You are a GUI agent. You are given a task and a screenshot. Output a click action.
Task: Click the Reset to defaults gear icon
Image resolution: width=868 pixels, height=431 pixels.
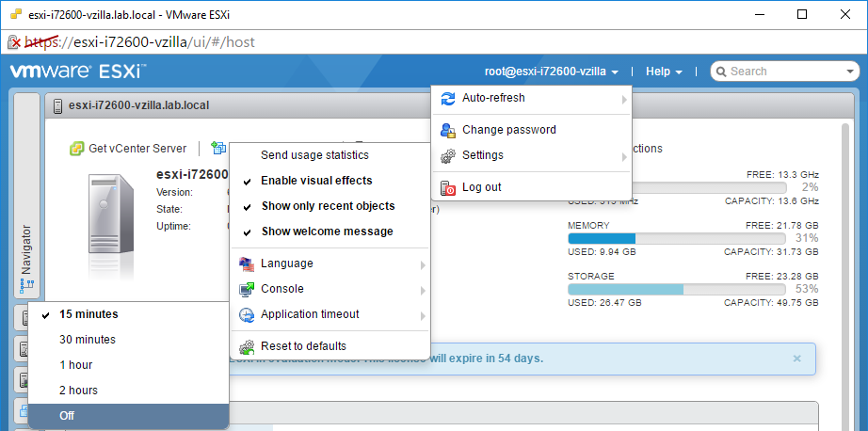(247, 347)
